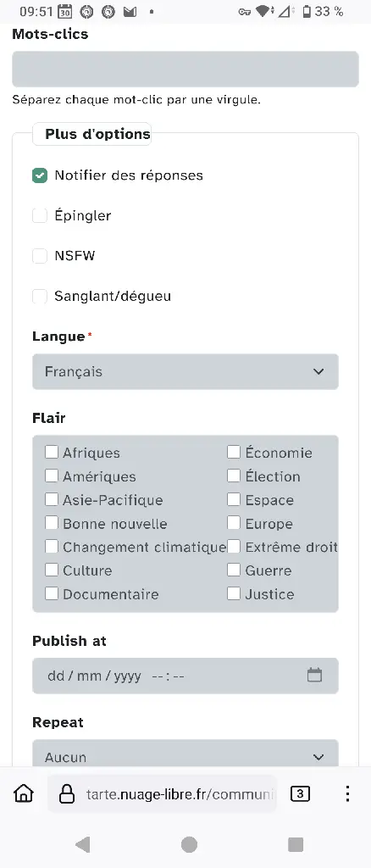Tap the Android recent apps square
This screenshot has width=371, height=868.
click(x=296, y=844)
